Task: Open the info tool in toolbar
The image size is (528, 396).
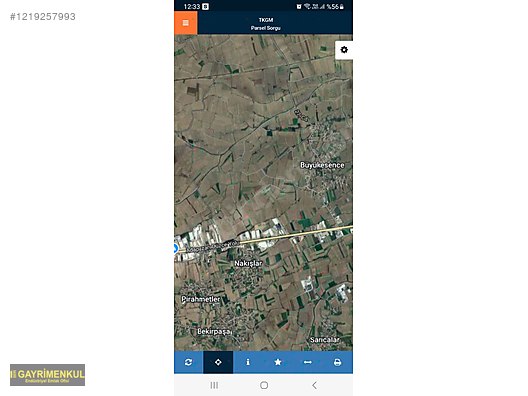Action: tap(248, 362)
